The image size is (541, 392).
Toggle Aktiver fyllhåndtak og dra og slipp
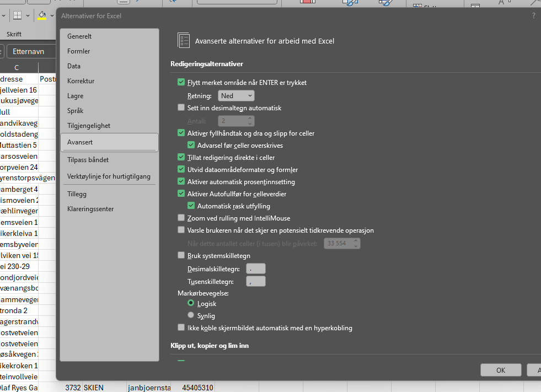(x=181, y=133)
